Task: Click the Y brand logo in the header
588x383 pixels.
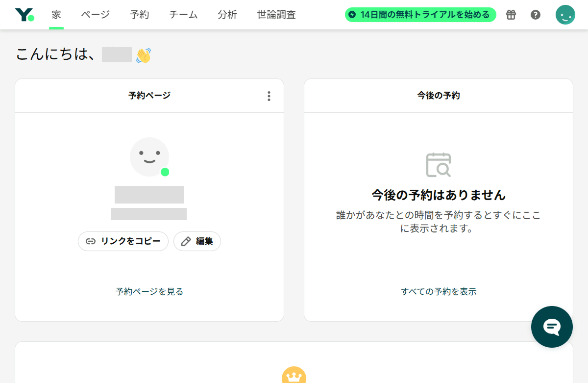Action: pyautogui.click(x=24, y=15)
